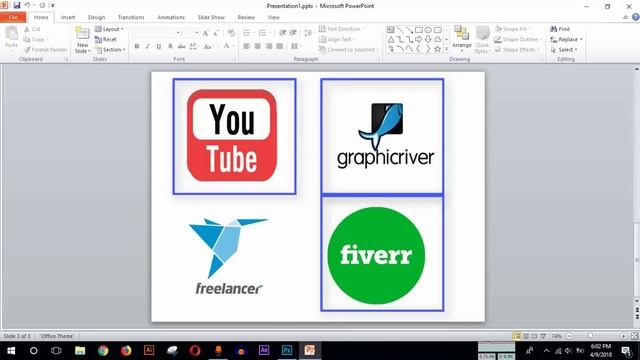Open Google Chrome from taskbar
640x360 pixels.
click(x=103, y=351)
